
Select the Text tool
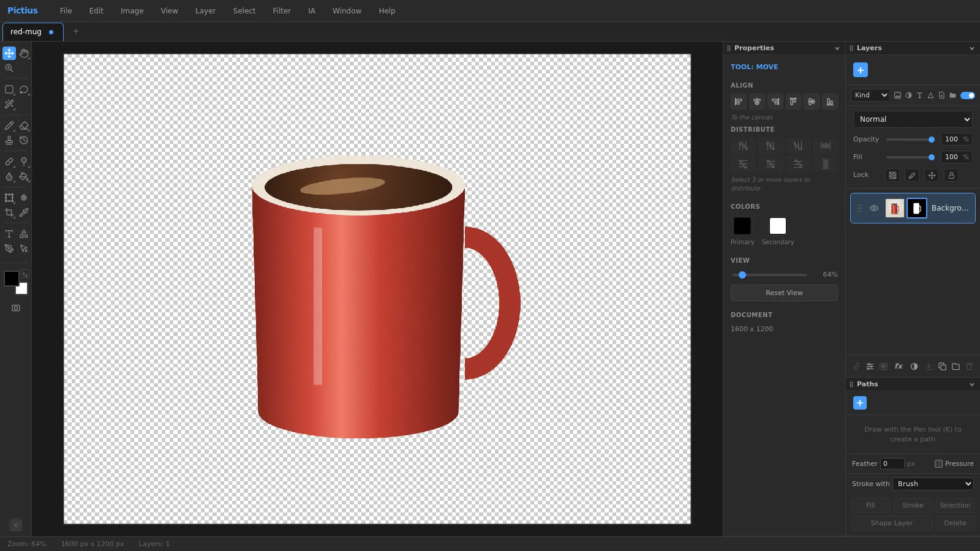(9, 234)
